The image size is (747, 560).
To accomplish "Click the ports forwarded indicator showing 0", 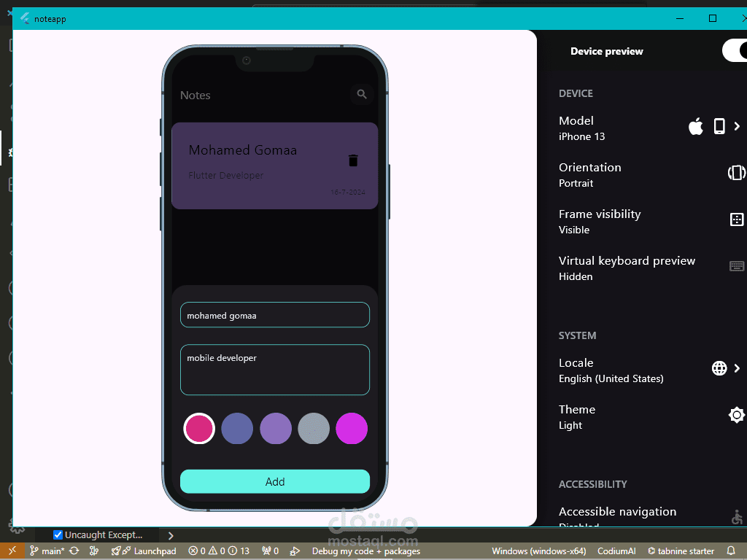I will click(x=270, y=551).
